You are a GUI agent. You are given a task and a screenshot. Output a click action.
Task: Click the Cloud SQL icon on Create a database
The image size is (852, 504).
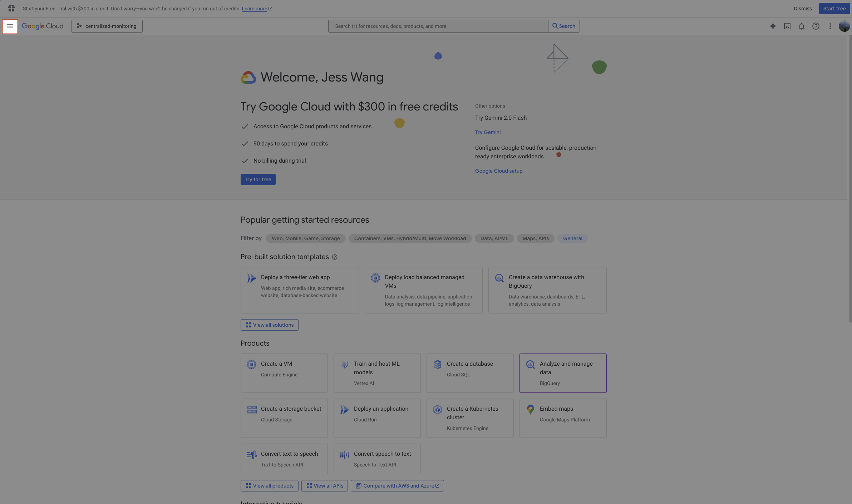[438, 364]
